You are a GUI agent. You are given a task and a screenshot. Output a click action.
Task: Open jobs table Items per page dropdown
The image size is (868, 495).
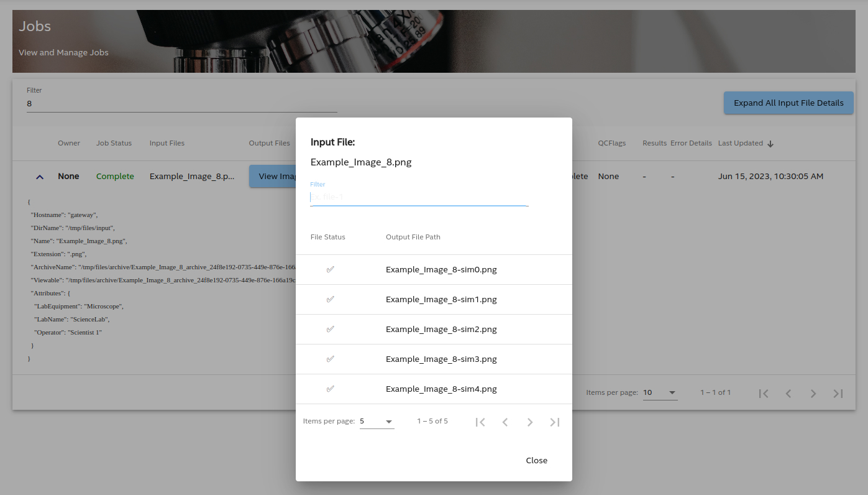tap(660, 392)
